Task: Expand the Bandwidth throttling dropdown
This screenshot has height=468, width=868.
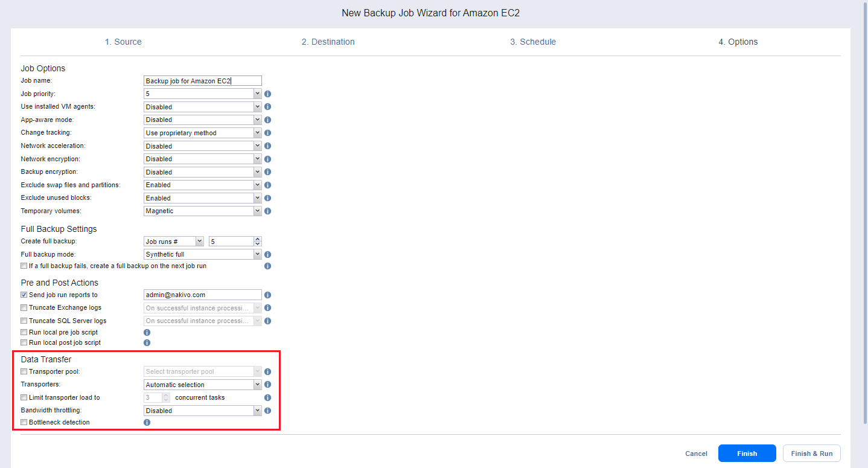Action: pos(202,411)
